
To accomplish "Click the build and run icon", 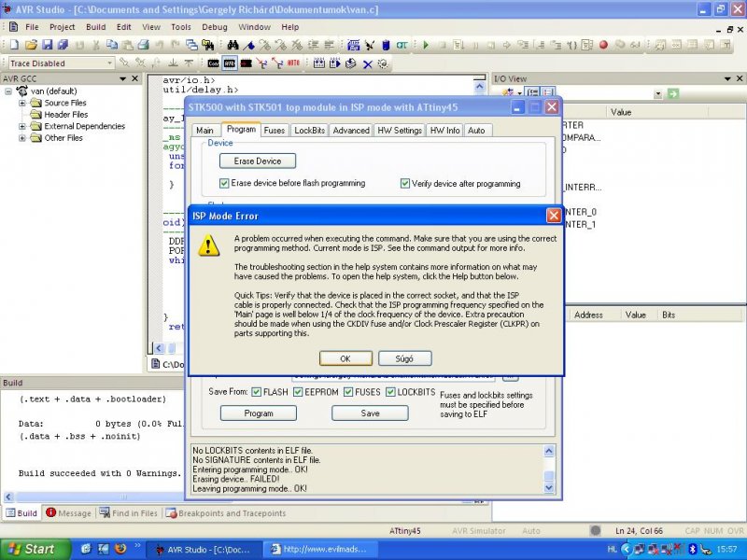I will tap(334, 63).
